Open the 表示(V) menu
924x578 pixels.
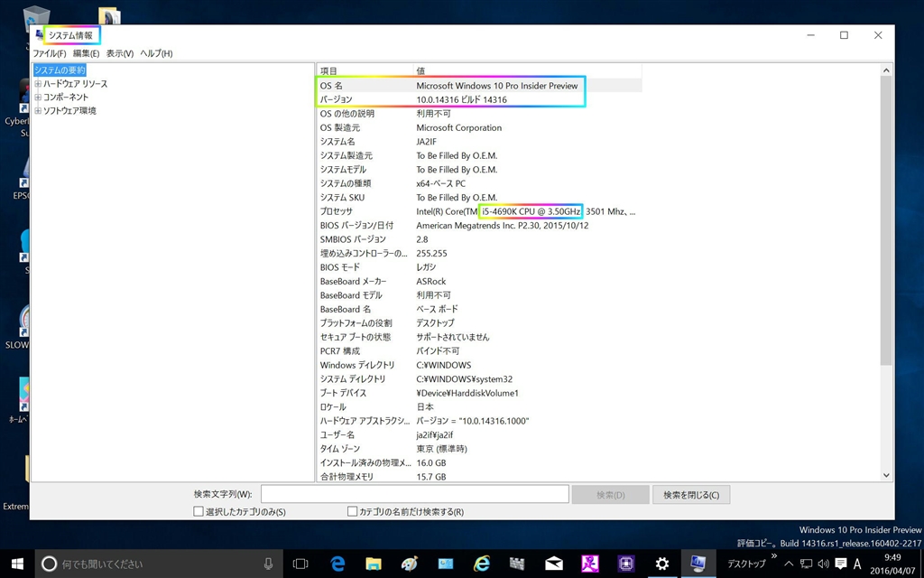(120, 53)
